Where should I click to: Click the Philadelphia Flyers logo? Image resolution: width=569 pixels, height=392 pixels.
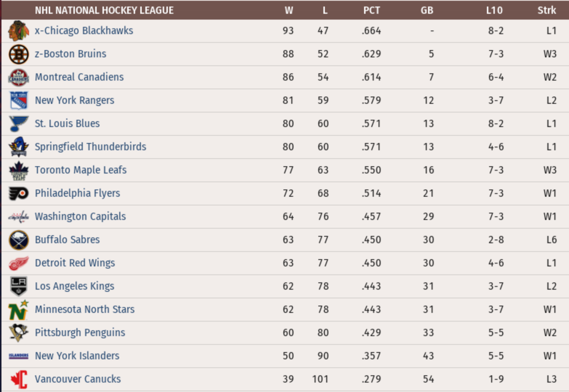click(19, 193)
